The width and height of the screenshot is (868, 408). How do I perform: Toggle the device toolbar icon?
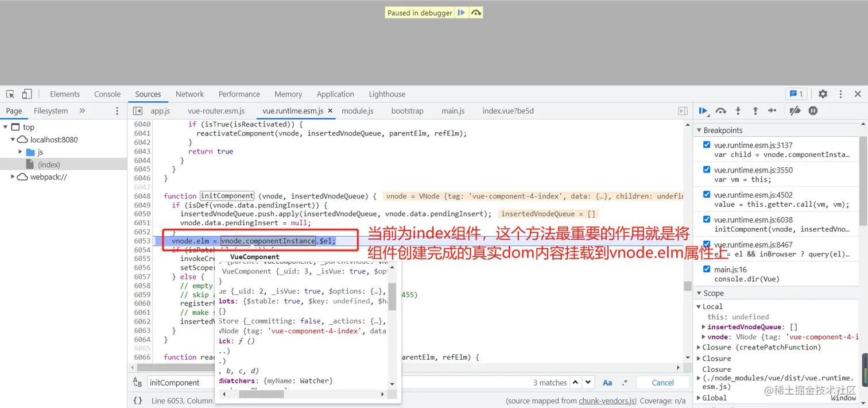pyautogui.click(x=27, y=94)
